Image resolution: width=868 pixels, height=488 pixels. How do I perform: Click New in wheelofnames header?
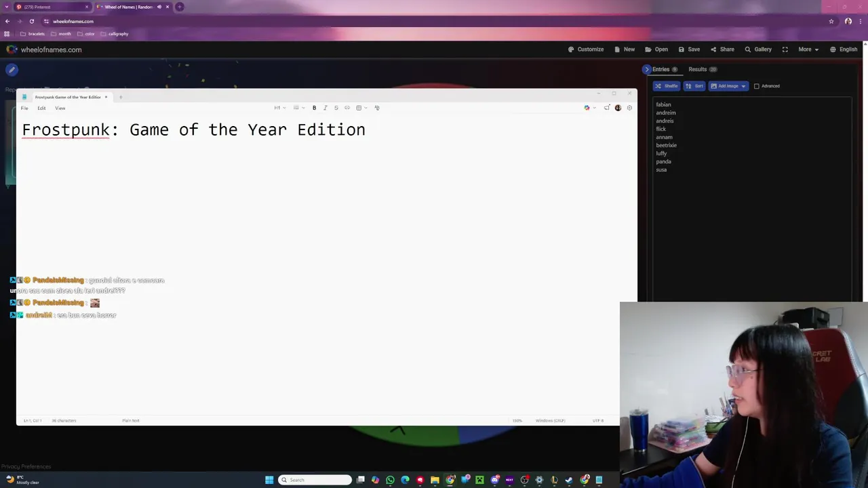point(625,49)
